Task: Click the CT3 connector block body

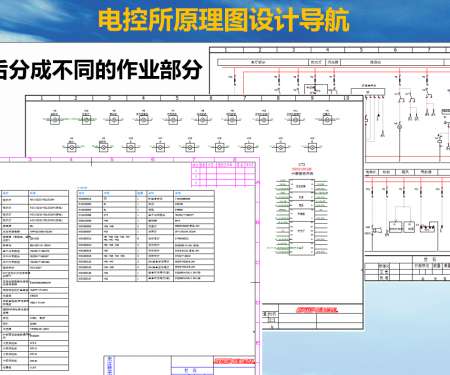Action: pos(301,217)
